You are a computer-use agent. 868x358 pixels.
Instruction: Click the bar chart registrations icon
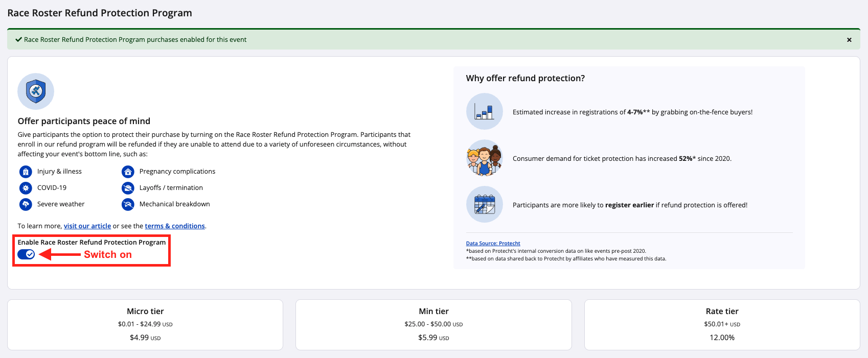point(484,111)
